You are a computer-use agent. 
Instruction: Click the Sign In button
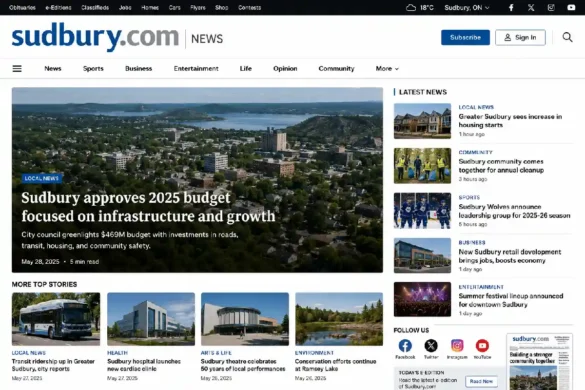(x=520, y=37)
